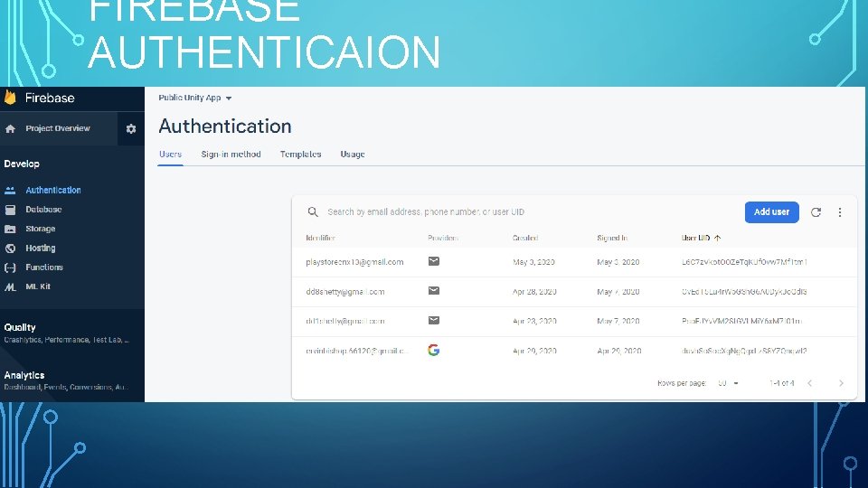Click the May 3, 2020 created date
This screenshot has height=488, width=868.
click(533, 262)
